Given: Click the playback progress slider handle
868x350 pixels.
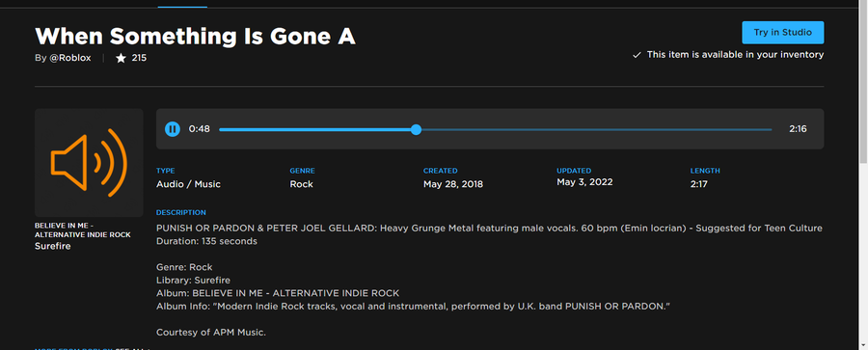Looking at the screenshot, I should pyautogui.click(x=417, y=129).
